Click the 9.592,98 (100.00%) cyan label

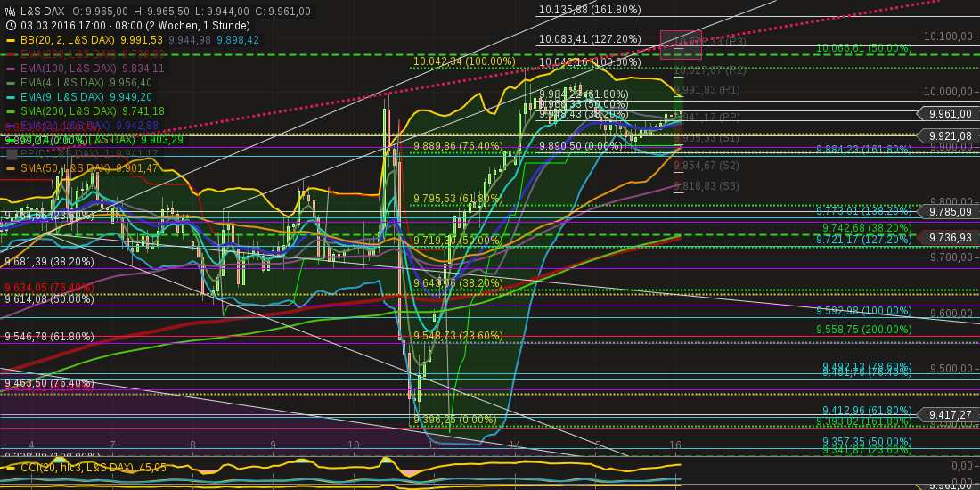click(x=864, y=311)
